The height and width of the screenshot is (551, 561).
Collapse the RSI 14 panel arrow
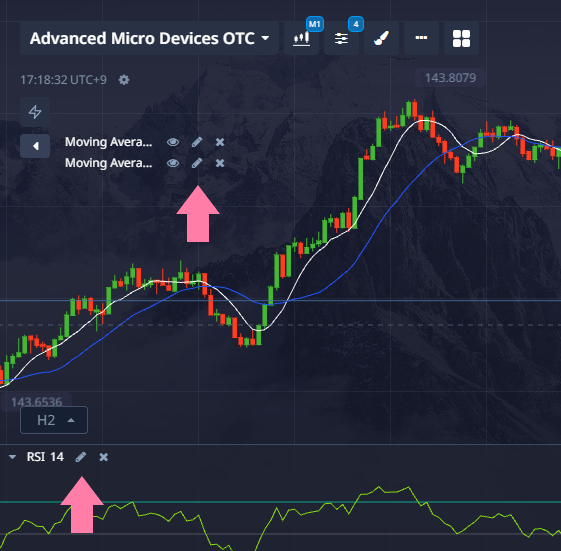click(x=13, y=457)
